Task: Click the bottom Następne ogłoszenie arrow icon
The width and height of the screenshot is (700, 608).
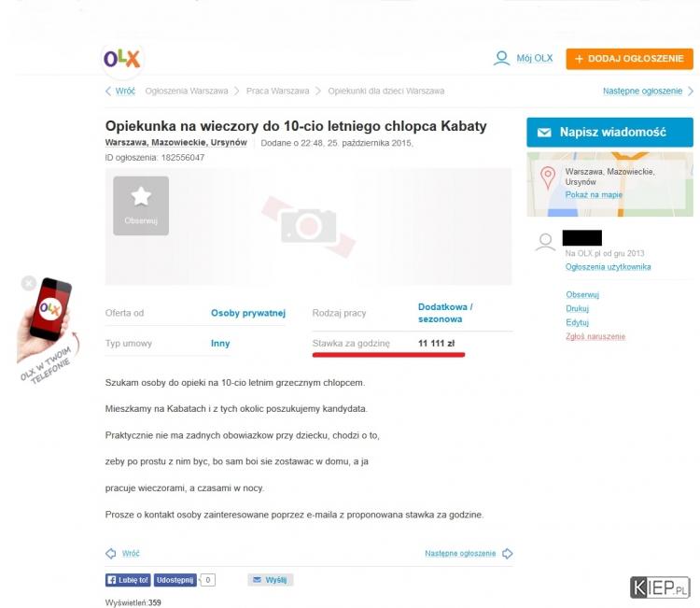Action: click(507, 554)
